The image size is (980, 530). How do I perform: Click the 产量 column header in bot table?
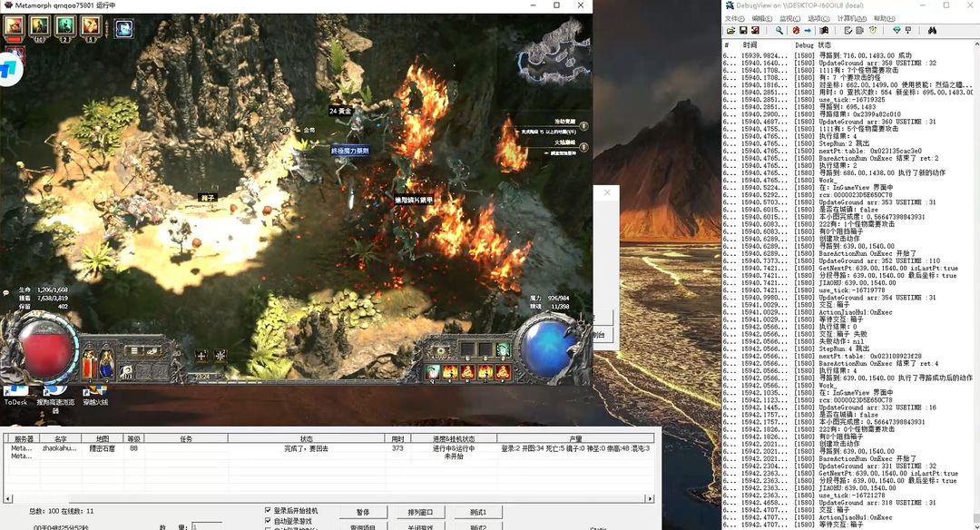pyautogui.click(x=575, y=438)
